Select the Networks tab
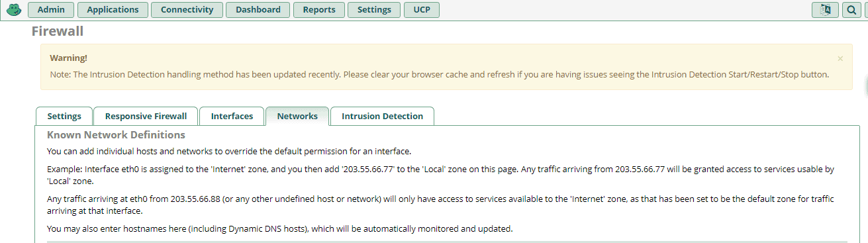The height and width of the screenshot is (243, 868). click(x=297, y=116)
